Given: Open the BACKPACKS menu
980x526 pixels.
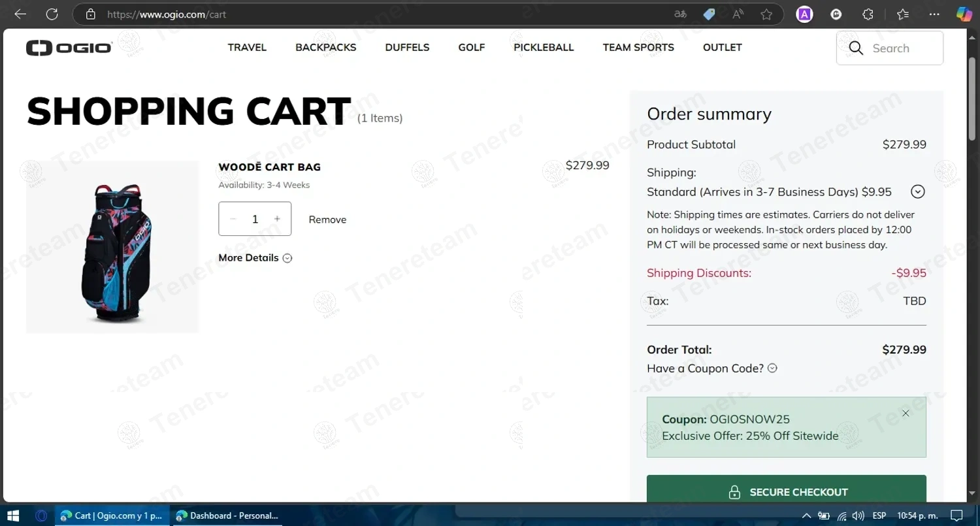Looking at the screenshot, I should (326, 47).
